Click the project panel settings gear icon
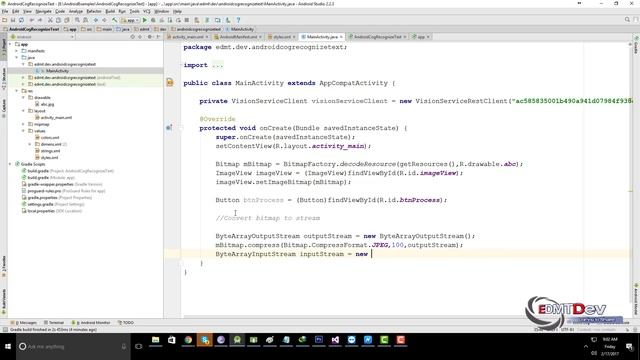Viewport: 640px width, 360px height. click(150, 37)
